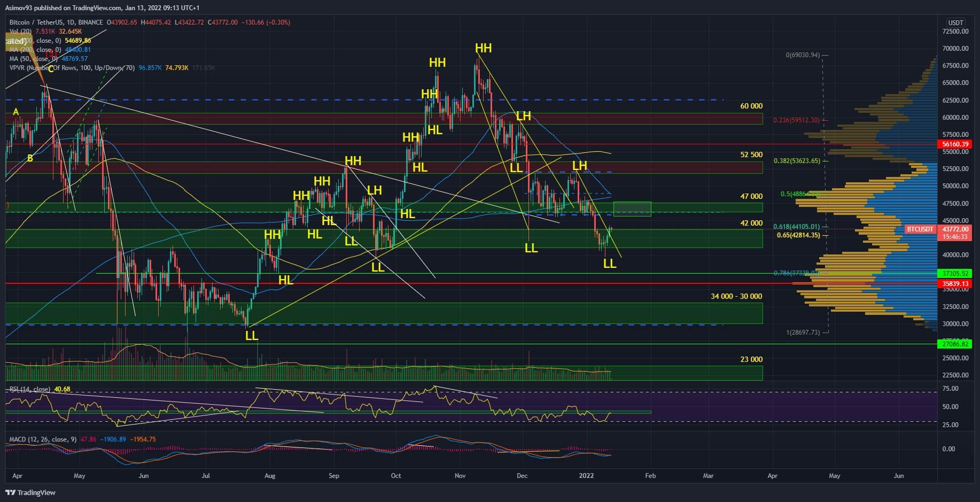The width and height of the screenshot is (980, 502).
Task: Click the 0.00 level on MACD axis
Action: 948,449
